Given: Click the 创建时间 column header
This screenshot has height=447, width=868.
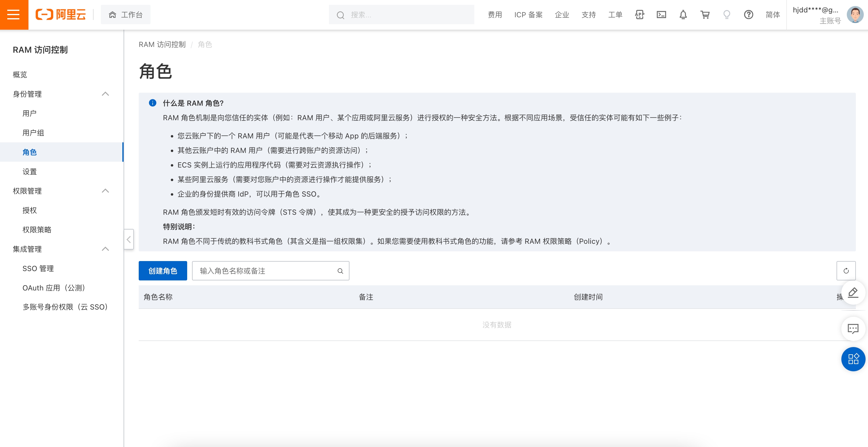Looking at the screenshot, I should 588,297.
